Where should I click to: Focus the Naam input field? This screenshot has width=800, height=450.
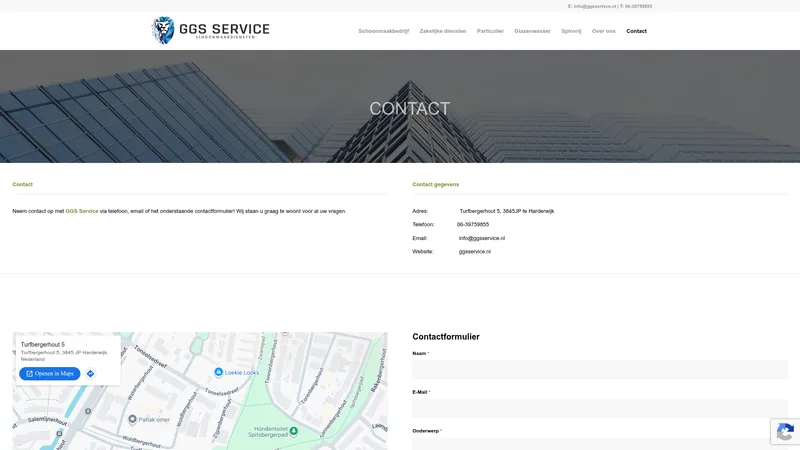point(600,369)
